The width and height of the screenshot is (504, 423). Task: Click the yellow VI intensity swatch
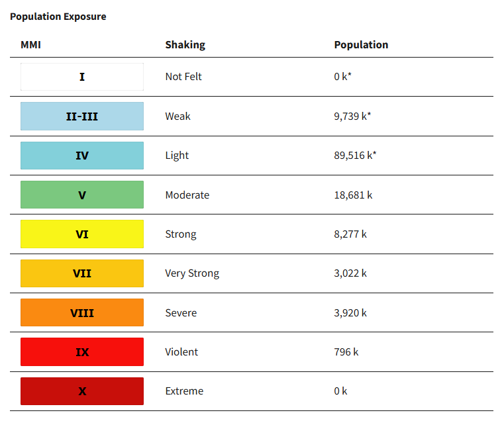pyautogui.click(x=82, y=234)
